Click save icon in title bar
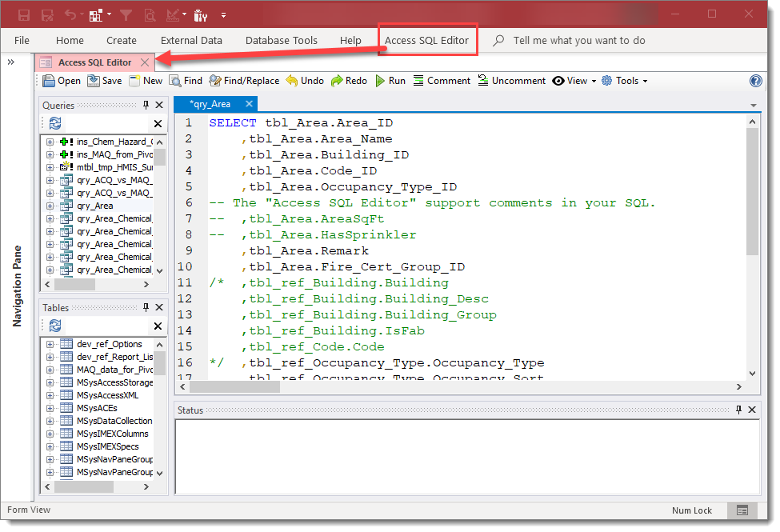This screenshot has height=532, width=780. click(x=23, y=15)
